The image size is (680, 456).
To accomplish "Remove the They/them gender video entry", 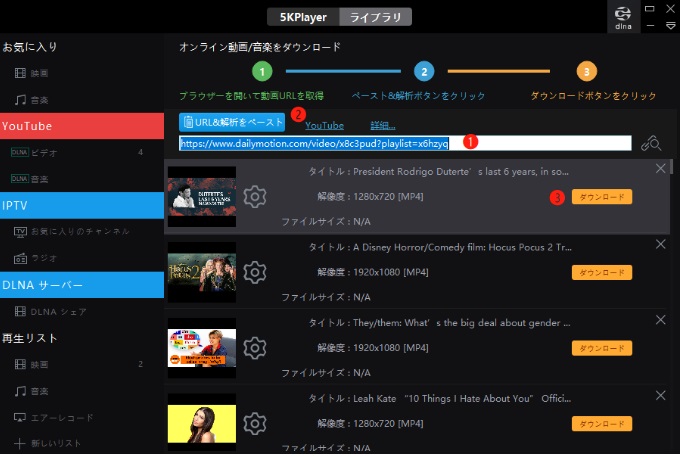I will point(660,320).
